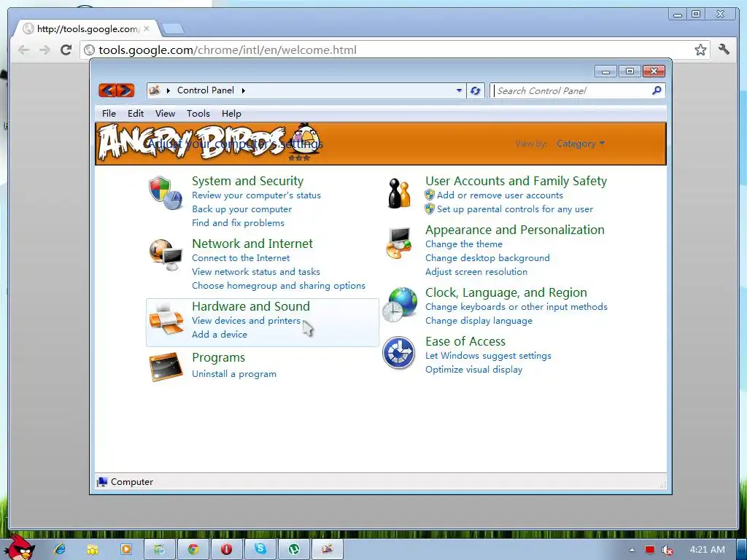Click Uninstall a program
The image size is (747, 560).
tap(234, 374)
